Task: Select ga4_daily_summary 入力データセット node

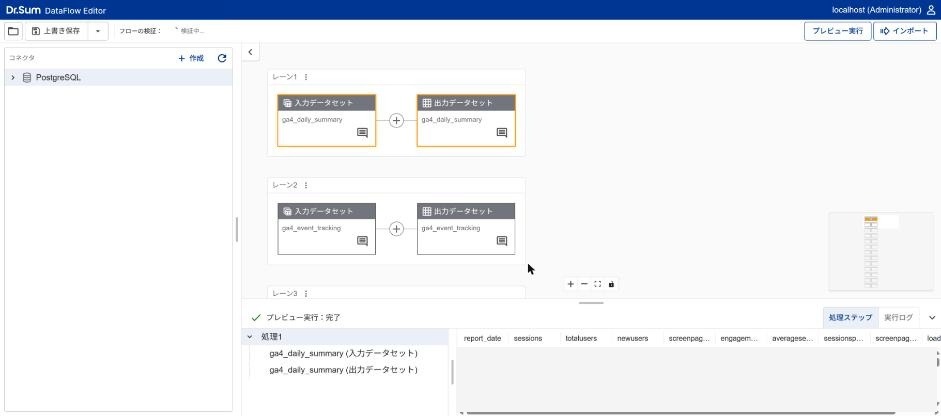Action: pos(326,120)
